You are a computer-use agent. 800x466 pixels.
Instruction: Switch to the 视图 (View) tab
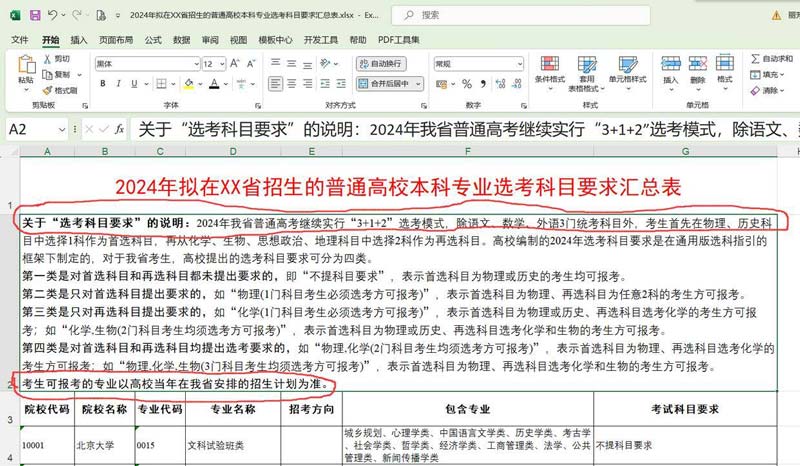pos(238,39)
